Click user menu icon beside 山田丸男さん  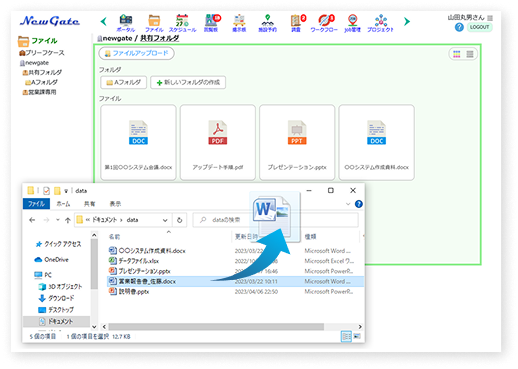coord(490,18)
